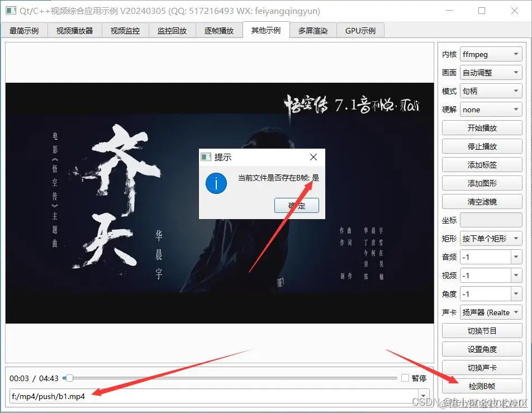Close the 提示 dialog with its X
This screenshot has height=413, width=532.
(x=313, y=157)
